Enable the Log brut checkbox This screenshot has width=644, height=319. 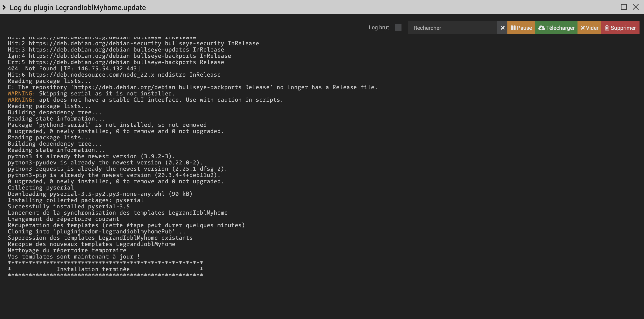pos(398,28)
